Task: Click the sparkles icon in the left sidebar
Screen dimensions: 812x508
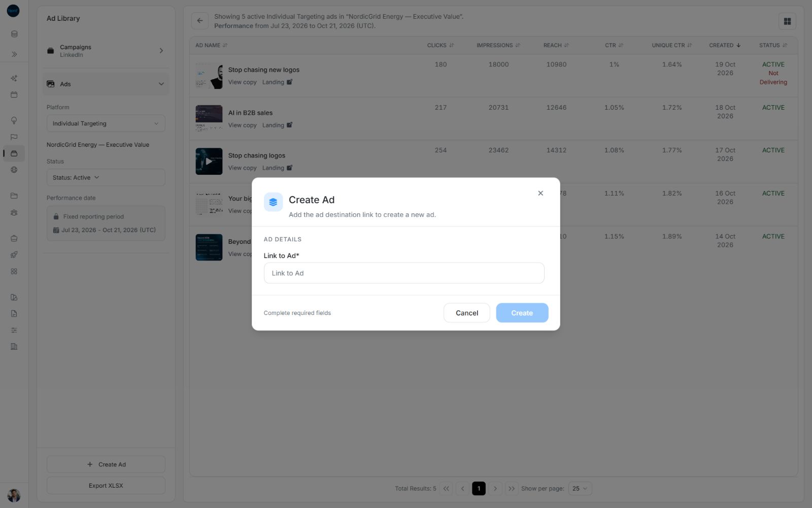Action: (x=14, y=78)
